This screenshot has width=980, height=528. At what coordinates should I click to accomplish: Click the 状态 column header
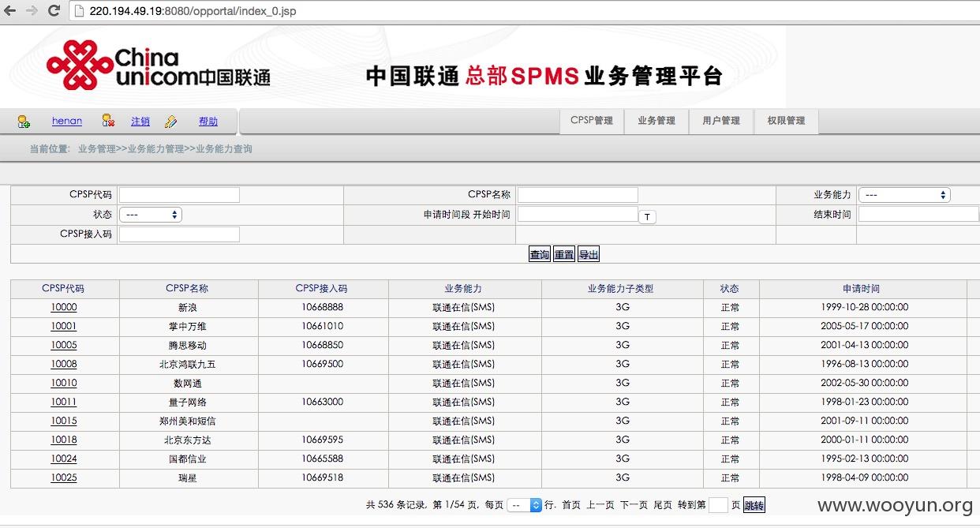click(730, 289)
